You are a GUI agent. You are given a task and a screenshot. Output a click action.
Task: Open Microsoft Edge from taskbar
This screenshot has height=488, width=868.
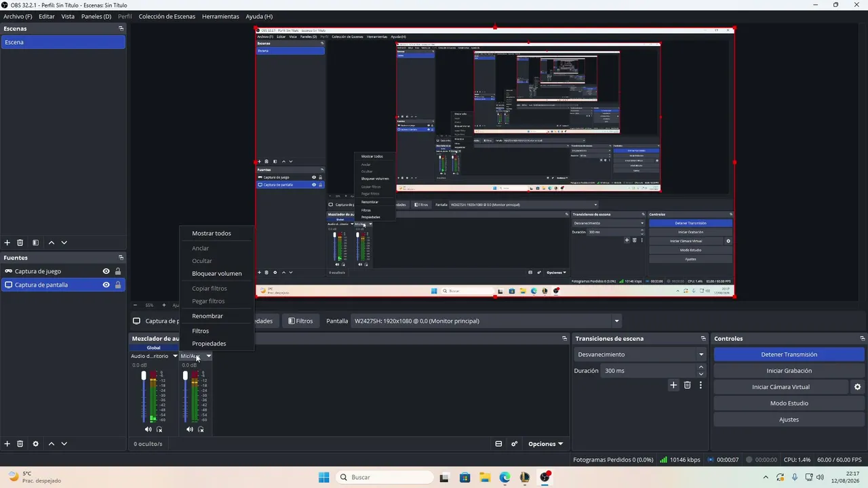(x=505, y=477)
